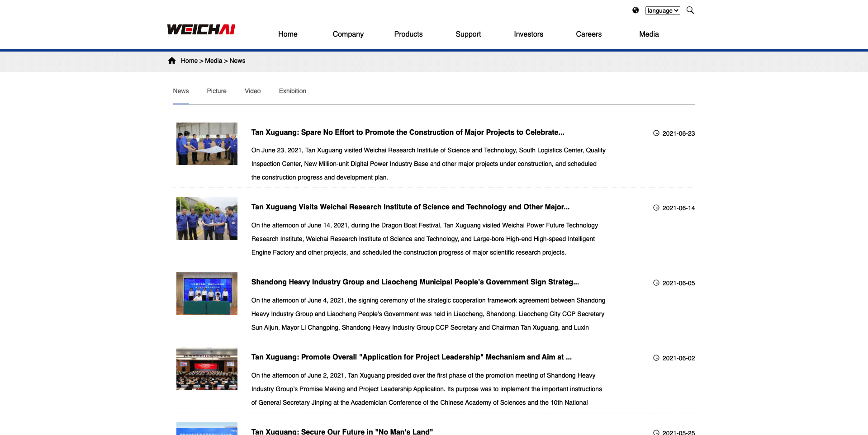Switch to the Video tab

click(x=253, y=91)
